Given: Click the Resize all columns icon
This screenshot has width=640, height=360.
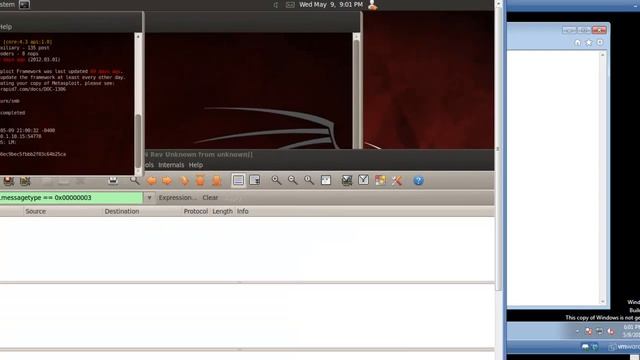Looking at the screenshot, I should pos(326,180).
